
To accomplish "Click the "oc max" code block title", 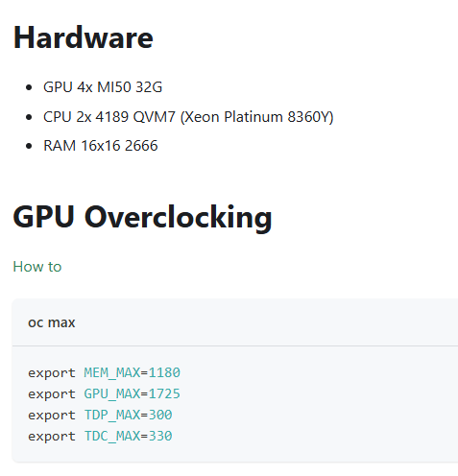I will coord(52,322).
